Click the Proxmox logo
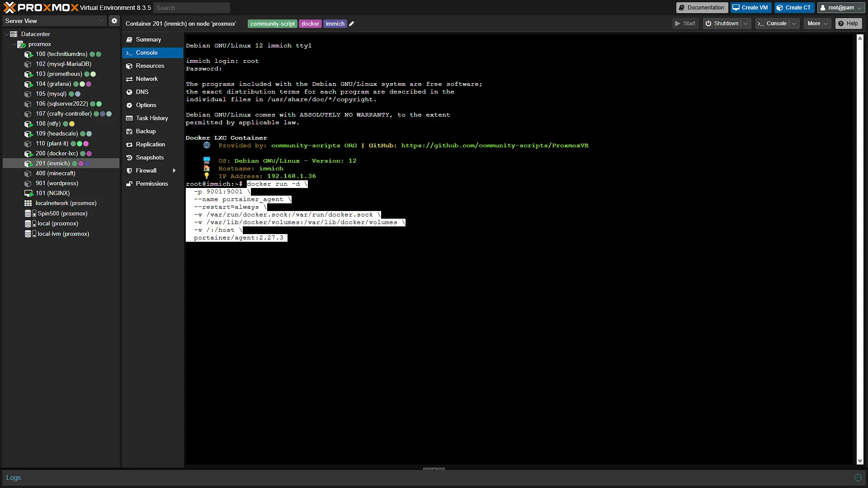Viewport: 868px width, 488px height. pos(41,8)
